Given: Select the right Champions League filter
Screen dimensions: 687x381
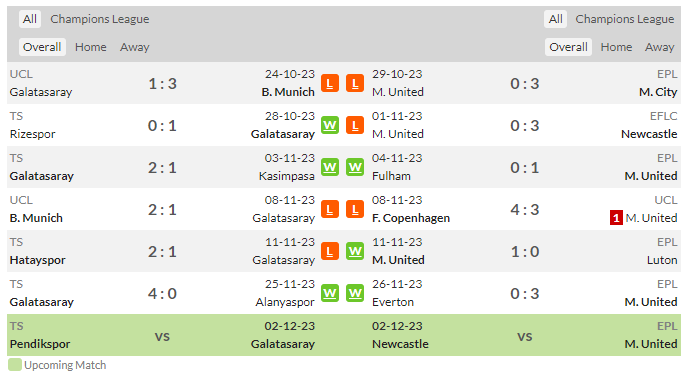Looking at the screenshot, I should 624,19.
